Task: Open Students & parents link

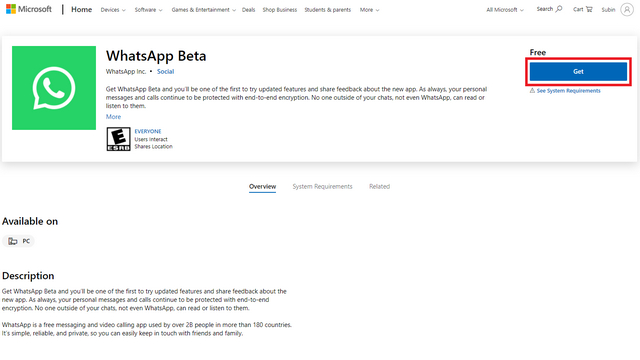Action: point(327,10)
